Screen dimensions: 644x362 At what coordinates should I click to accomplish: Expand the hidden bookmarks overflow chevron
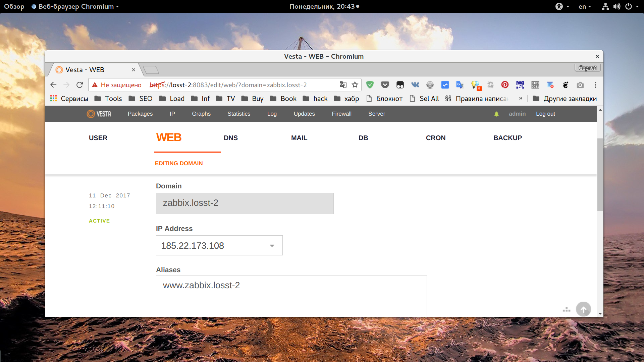[x=521, y=98]
